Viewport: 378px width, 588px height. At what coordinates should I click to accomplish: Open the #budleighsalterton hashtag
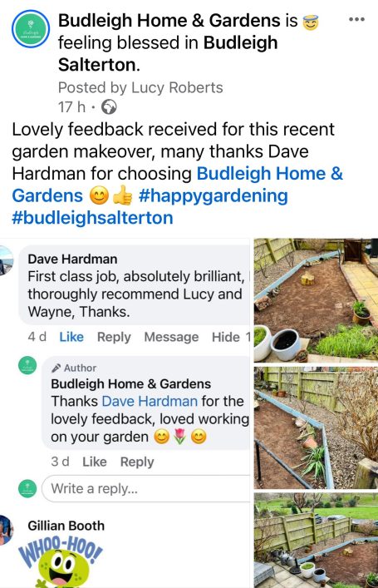pos(92,218)
